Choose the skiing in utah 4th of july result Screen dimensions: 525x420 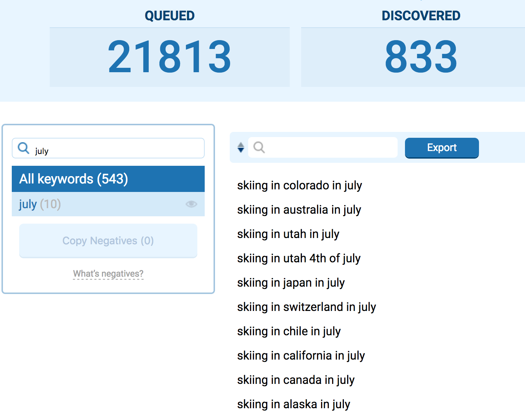click(299, 258)
